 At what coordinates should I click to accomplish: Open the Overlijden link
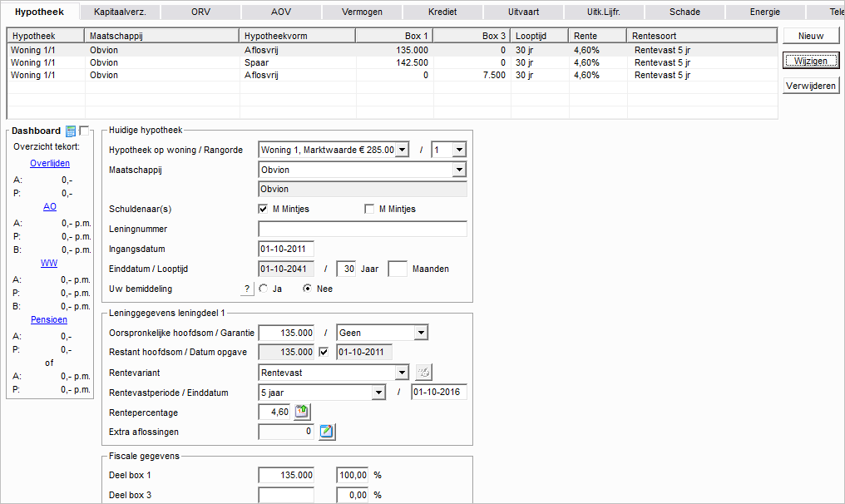click(50, 163)
